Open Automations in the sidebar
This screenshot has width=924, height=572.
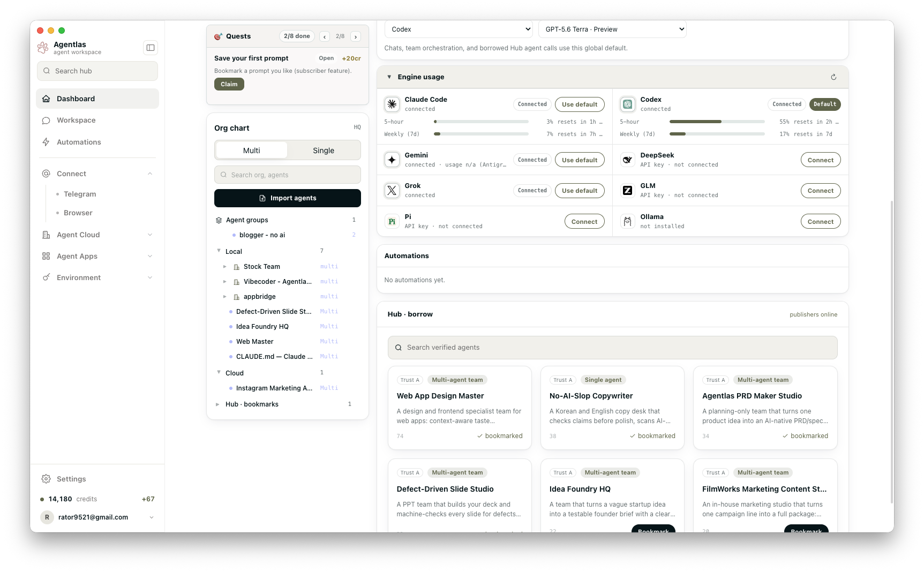(97, 142)
